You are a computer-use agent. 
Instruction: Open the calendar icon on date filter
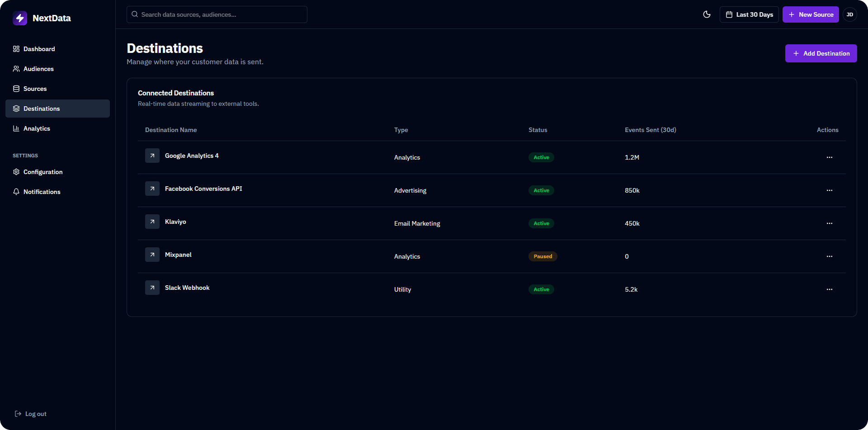(x=729, y=14)
